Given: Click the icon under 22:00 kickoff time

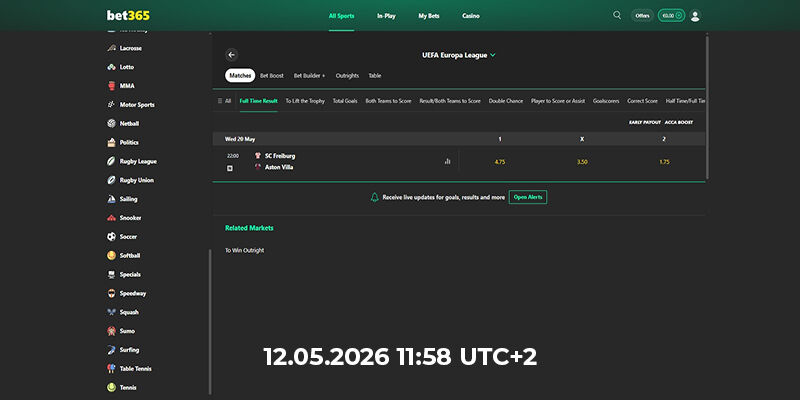Looking at the screenshot, I should click(230, 168).
